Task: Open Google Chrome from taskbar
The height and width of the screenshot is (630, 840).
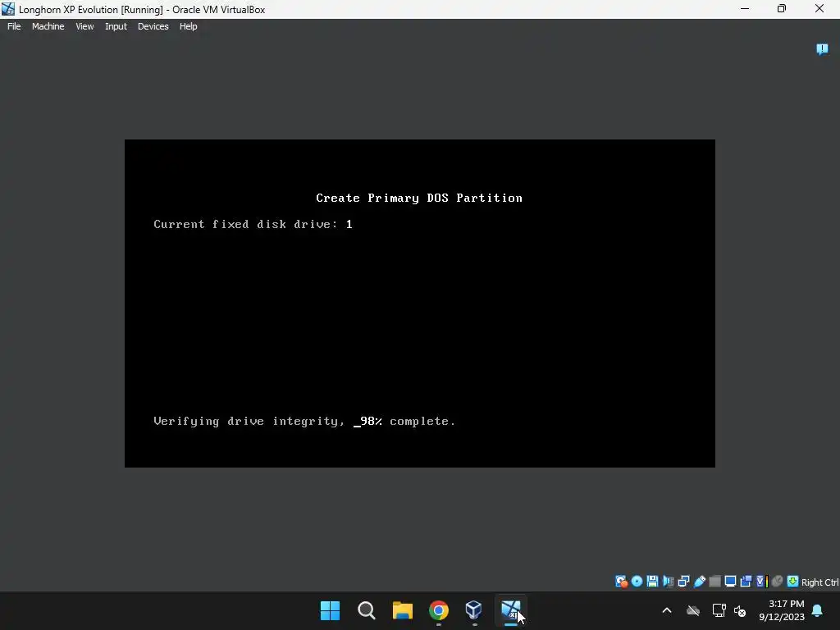Action: 438,610
